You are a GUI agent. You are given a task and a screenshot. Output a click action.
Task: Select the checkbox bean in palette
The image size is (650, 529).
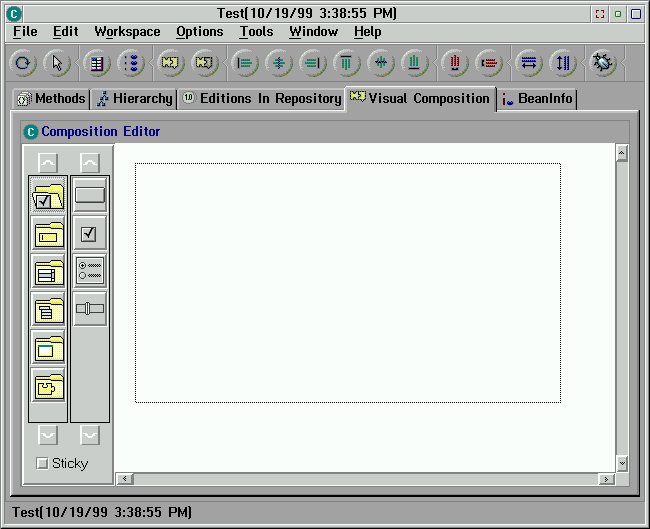90,234
